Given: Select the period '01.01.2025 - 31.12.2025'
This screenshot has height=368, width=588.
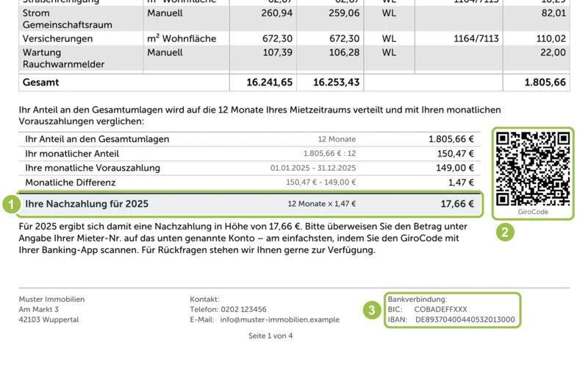Looking at the screenshot, I should (313, 168).
